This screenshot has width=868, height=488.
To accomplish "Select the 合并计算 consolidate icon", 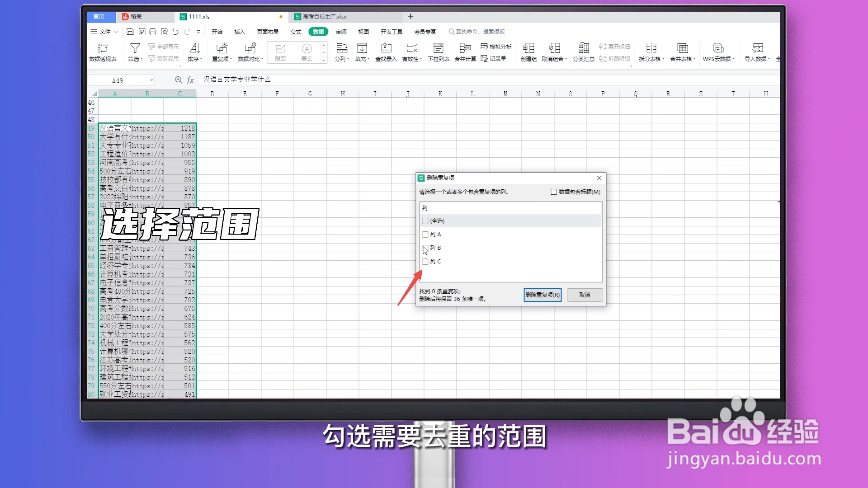I will pos(465,51).
